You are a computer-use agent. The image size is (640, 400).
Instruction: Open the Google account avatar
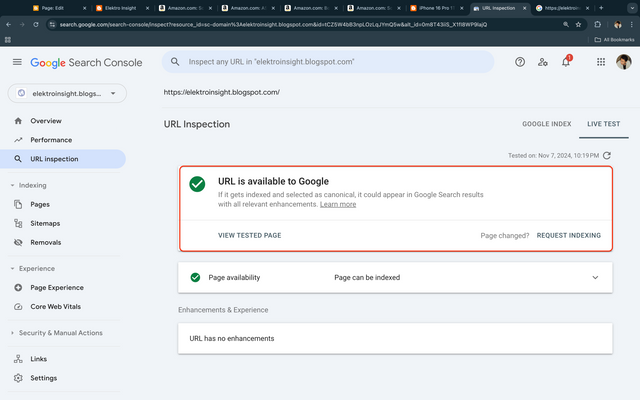pyautogui.click(x=624, y=62)
